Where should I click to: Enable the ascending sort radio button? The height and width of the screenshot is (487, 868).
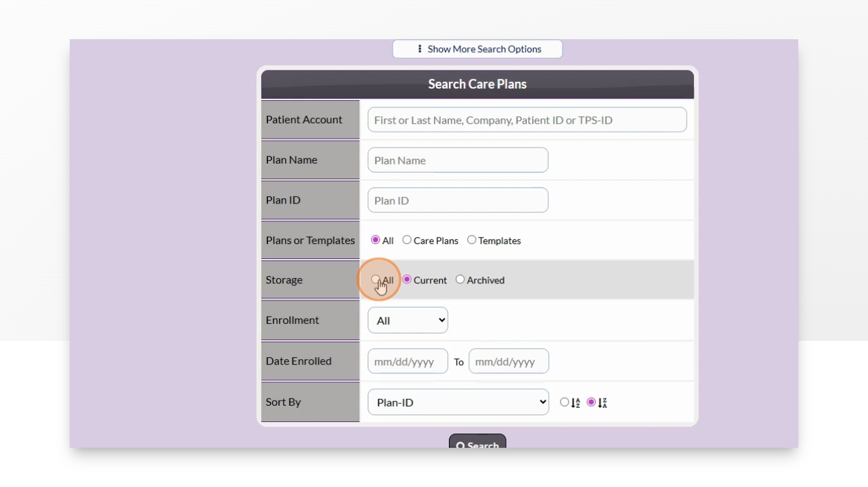(x=565, y=402)
